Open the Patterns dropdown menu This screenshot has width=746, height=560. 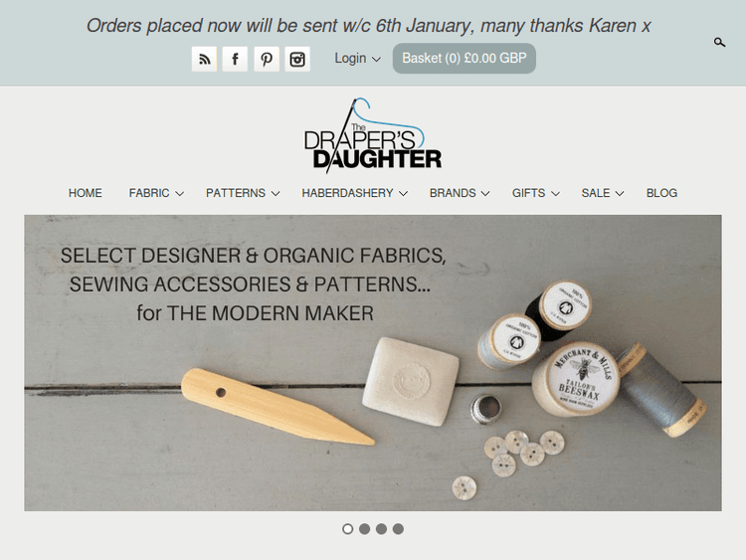coord(243,193)
